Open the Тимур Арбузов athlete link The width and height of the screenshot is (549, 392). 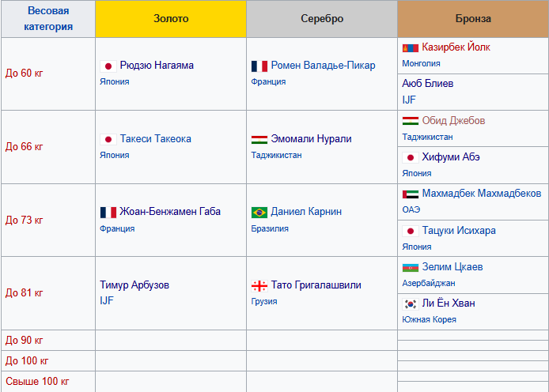[x=134, y=285]
